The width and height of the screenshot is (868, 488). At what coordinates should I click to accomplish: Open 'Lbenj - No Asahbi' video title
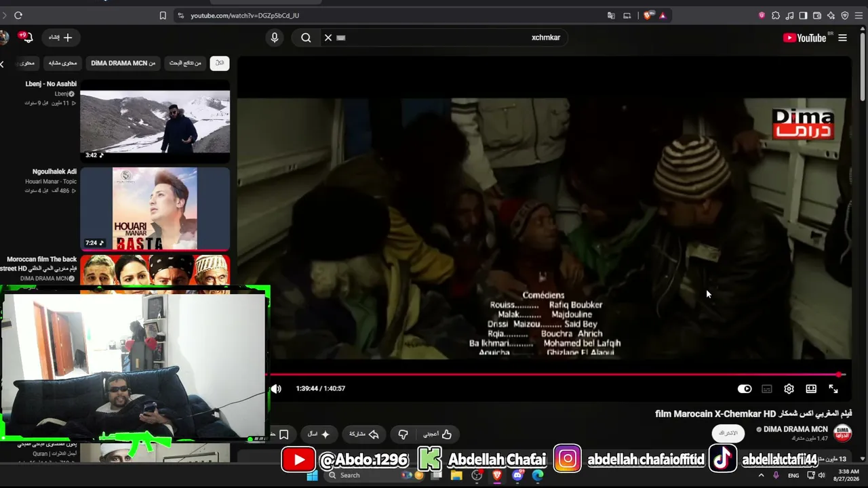[51, 84]
